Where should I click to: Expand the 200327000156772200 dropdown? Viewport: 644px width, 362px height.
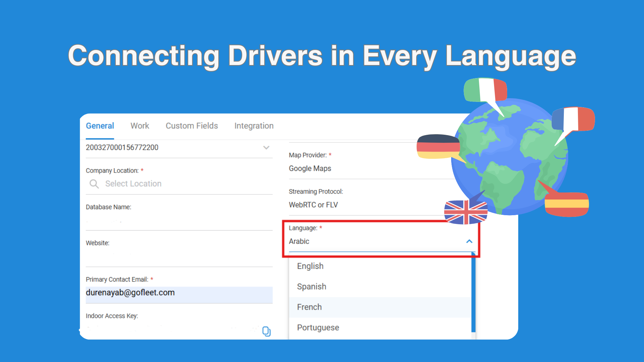266,148
